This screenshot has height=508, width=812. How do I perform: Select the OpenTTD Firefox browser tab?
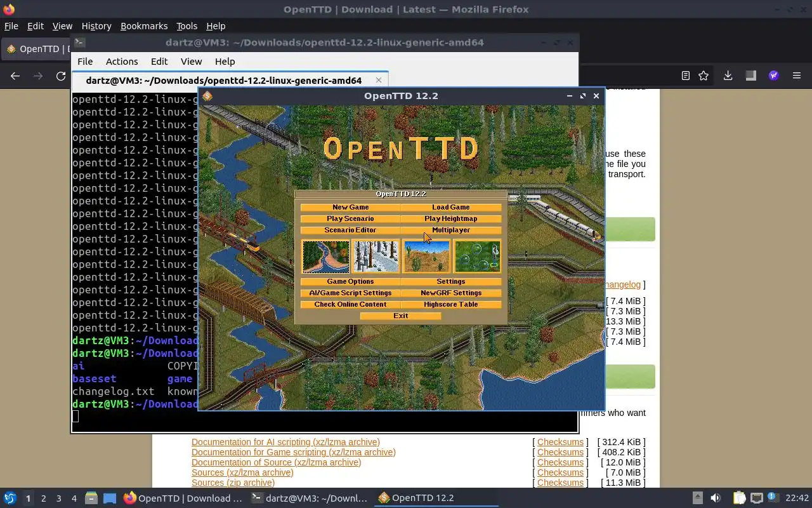36,49
